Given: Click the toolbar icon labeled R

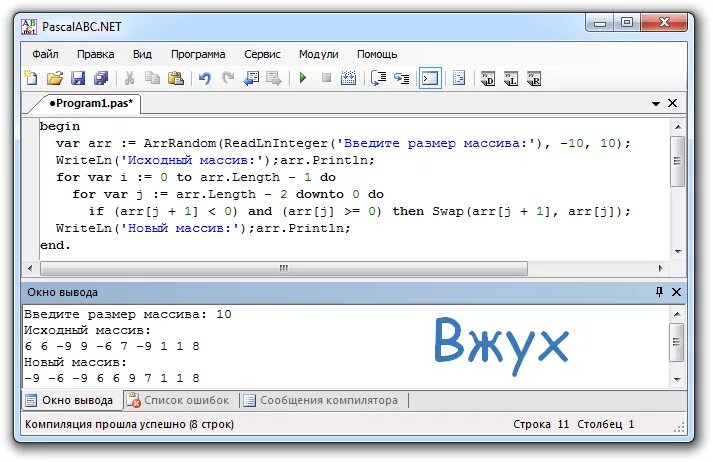Looking at the screenshot, I should pyautogui.click(x=534, y=79).
